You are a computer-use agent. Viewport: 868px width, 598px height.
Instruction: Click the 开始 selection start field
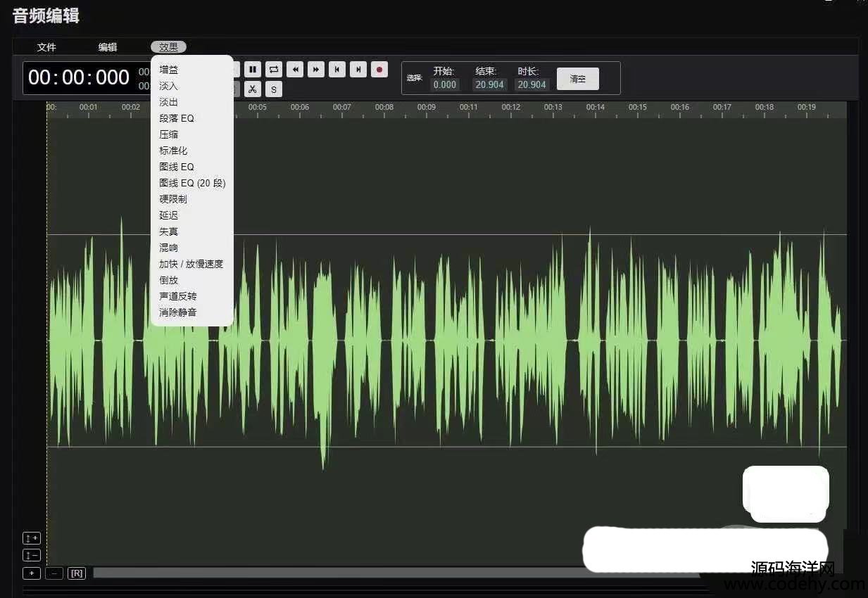(445, 84)
